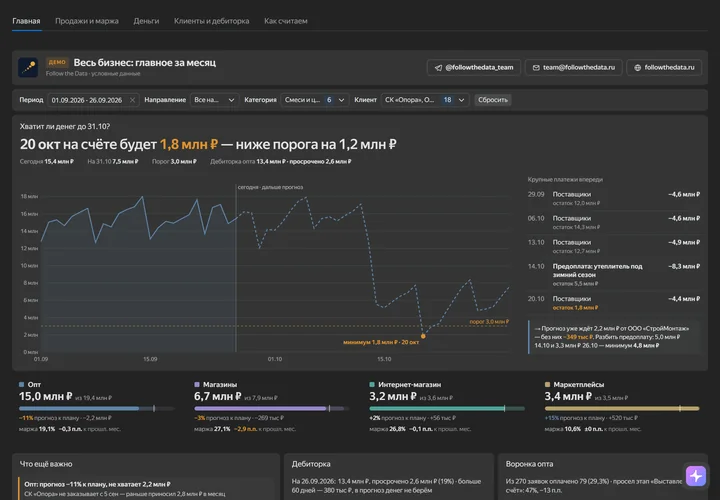Viewport: 720px width, 500px height.
Task: Click the Крупные платежи впереди heading
Action: 565,180
